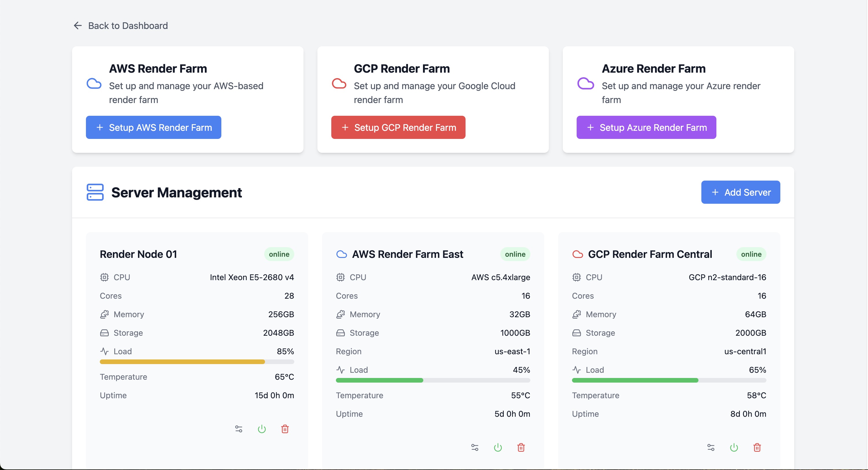Click the Memory icon in Render Node 01

[x=104, y=314]
